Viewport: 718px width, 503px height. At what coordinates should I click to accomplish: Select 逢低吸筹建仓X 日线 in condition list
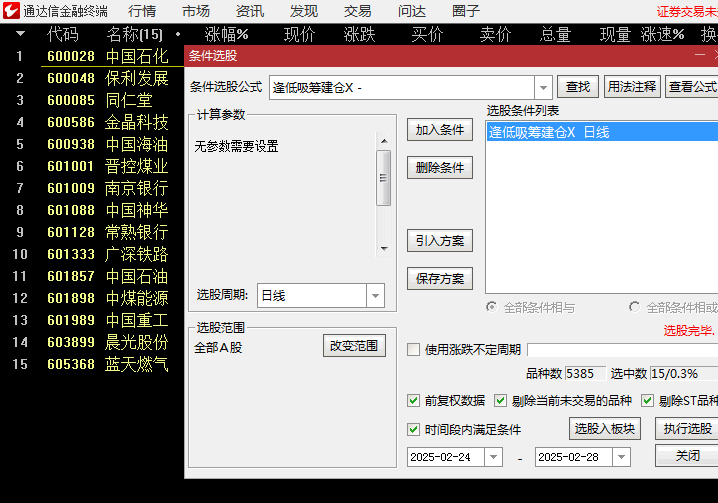602,132
